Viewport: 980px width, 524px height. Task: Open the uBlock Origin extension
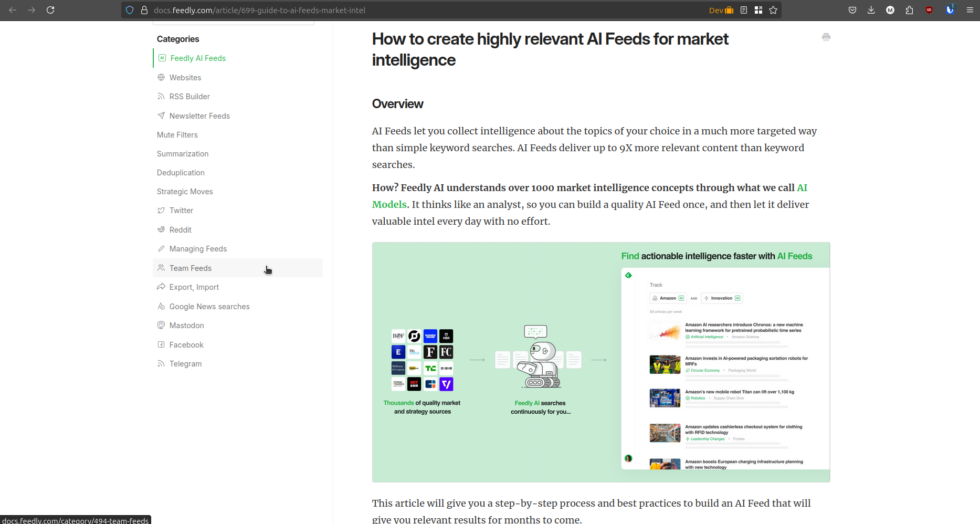click(x=929, y=10)
